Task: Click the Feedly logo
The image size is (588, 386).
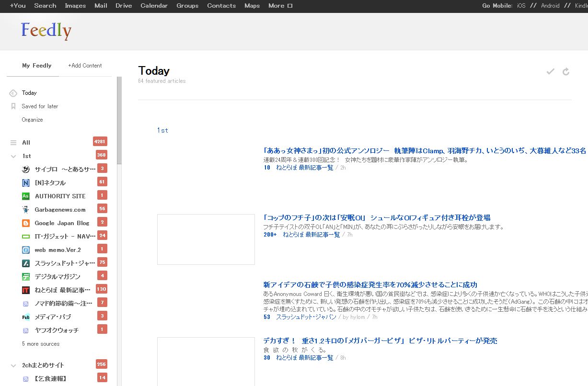Action: coord(46,31)
